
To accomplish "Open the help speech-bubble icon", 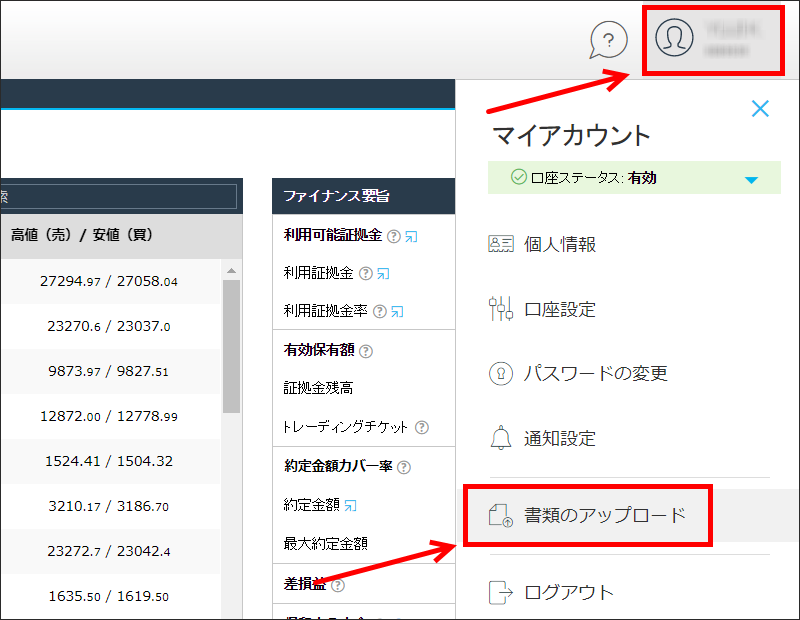I will click(x=608, y=40).
